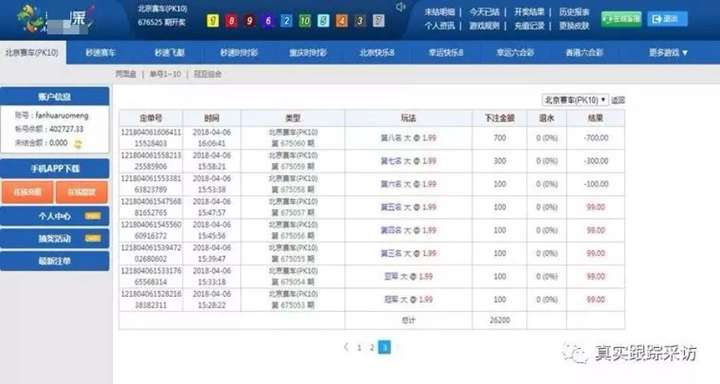The width and height of the screenshot is (720, 384).
Task: Click the green number 10 result ball
Action: [304, 21]
